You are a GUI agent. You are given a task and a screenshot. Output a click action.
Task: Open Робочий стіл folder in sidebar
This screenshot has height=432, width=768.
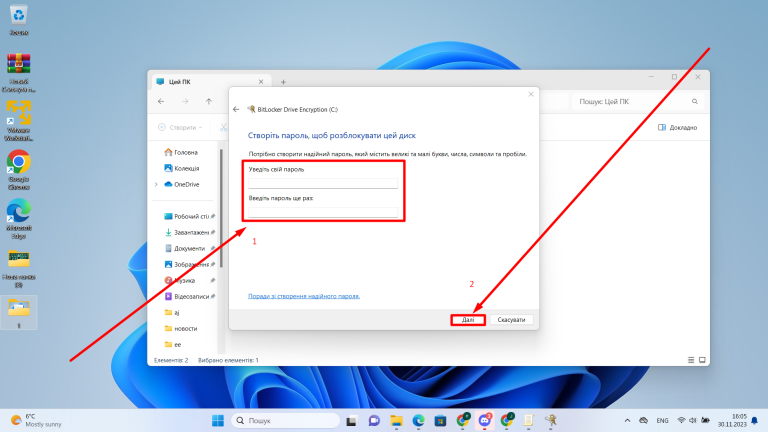187,216
